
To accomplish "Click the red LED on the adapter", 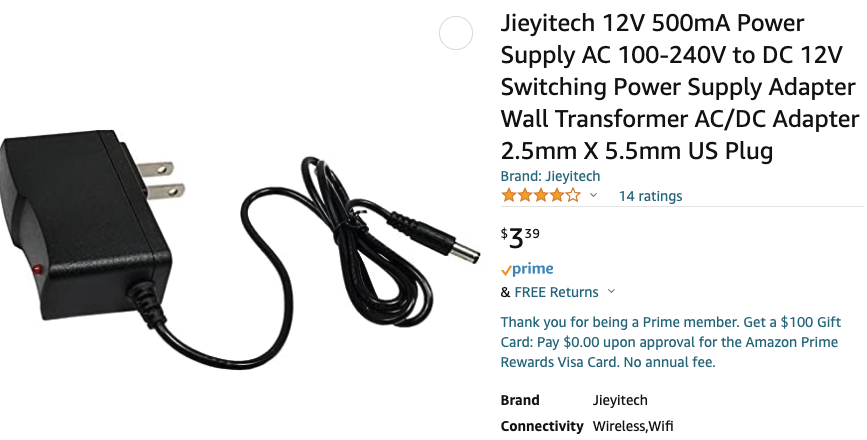I will pos(38,270).
